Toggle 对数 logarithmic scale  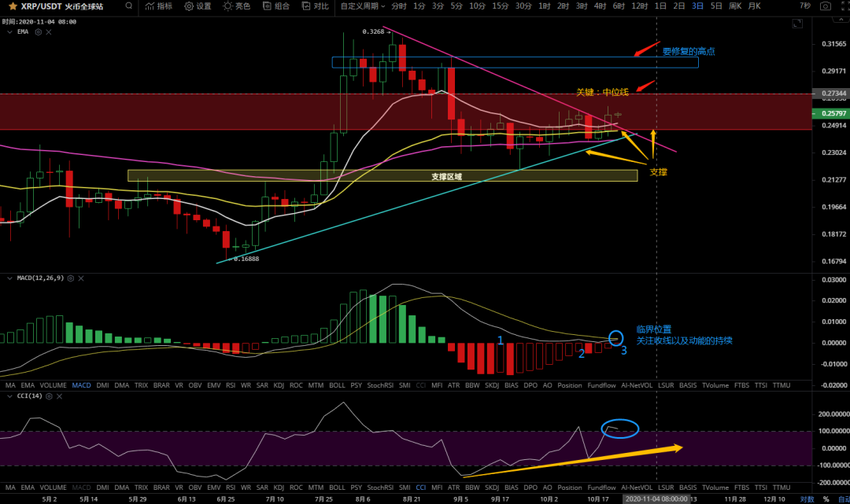(x=807, y=498)
